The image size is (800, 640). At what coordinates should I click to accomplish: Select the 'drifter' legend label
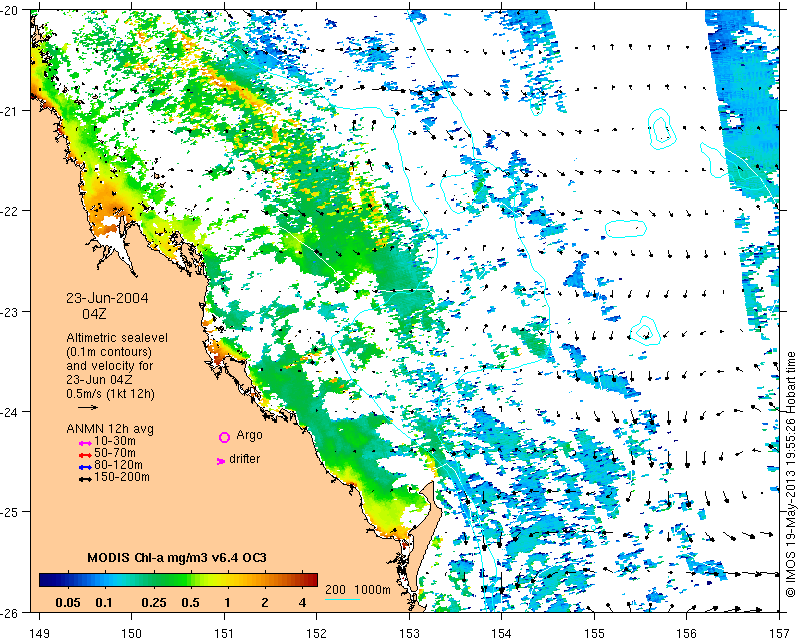[244, 459]
